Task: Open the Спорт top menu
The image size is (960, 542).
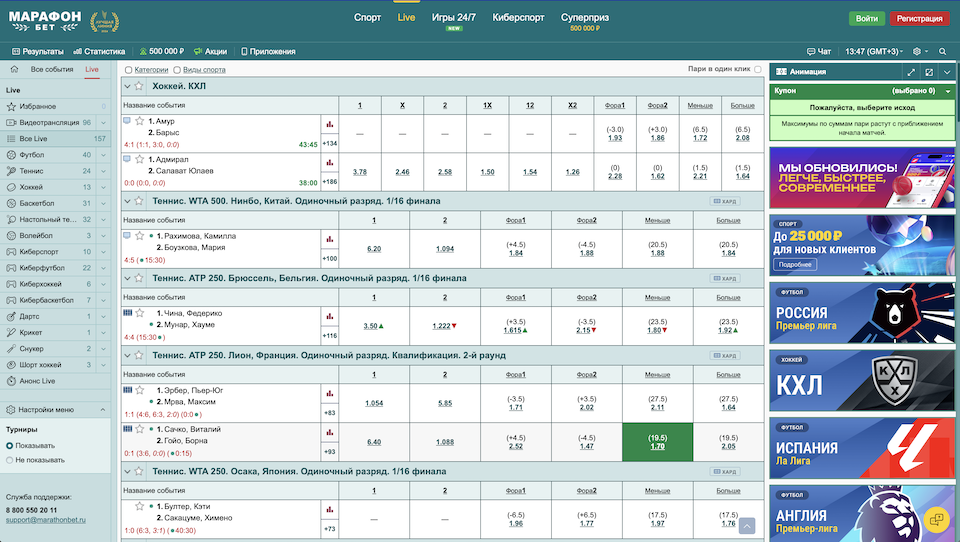Action: (x=367, y=18)
